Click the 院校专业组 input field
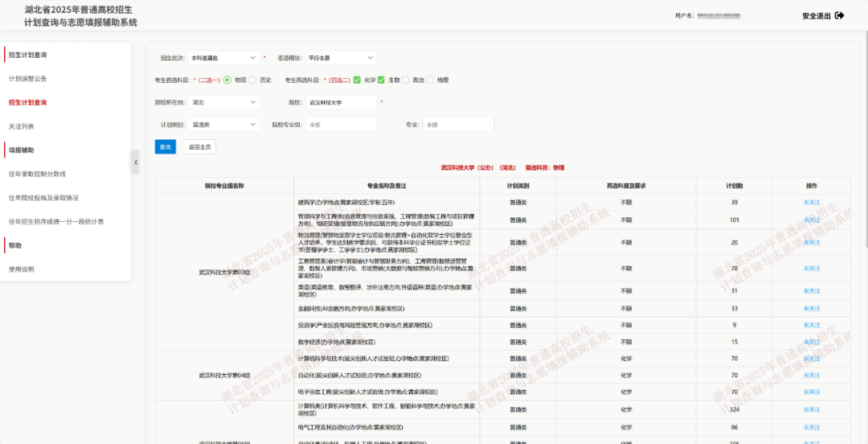This screenshot has width=868, height=444. coord(341,124)
